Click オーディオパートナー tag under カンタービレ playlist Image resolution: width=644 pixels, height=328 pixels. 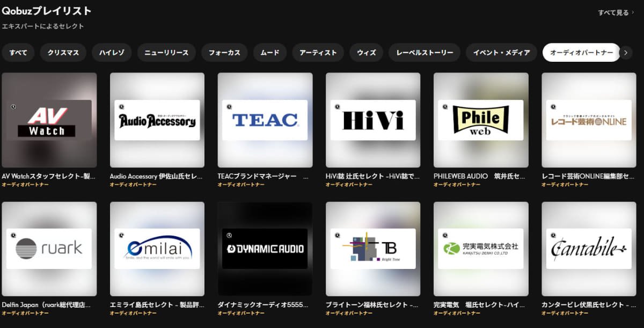[565, 313]
